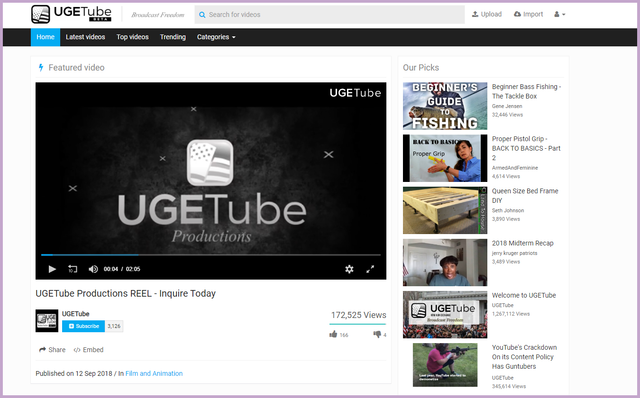Open Top videos menu item
Screen dimensions: 640x398
132,37
